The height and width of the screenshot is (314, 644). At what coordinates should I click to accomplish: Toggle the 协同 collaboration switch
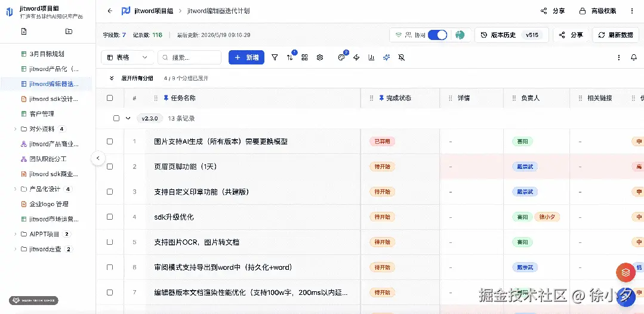[437, 35]
